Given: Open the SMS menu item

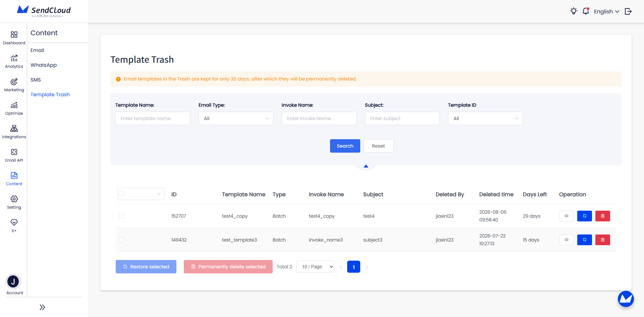Looking at the screenshot, I should pos(36,80).
